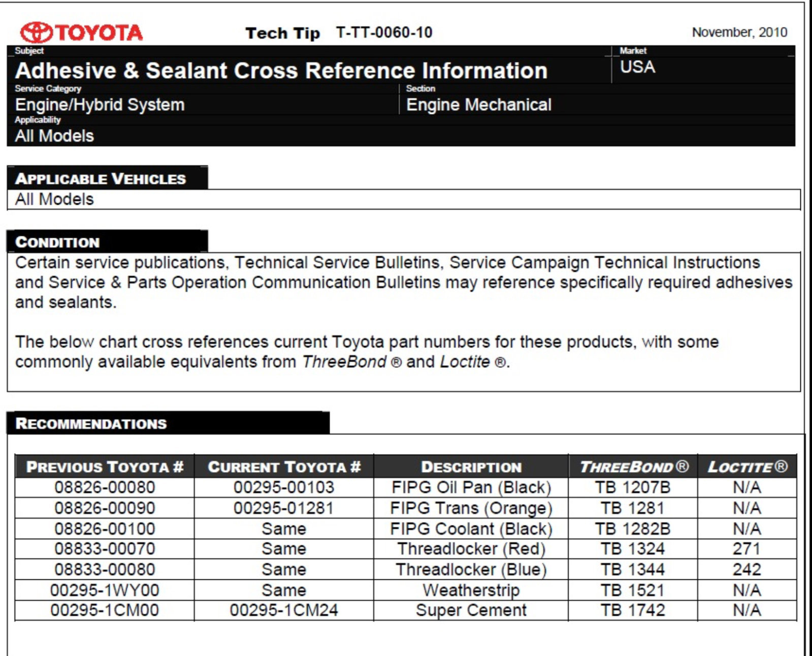812x656 pixels.
Task: Click the 'ThreeBond' column header
Action: [634, 467]
